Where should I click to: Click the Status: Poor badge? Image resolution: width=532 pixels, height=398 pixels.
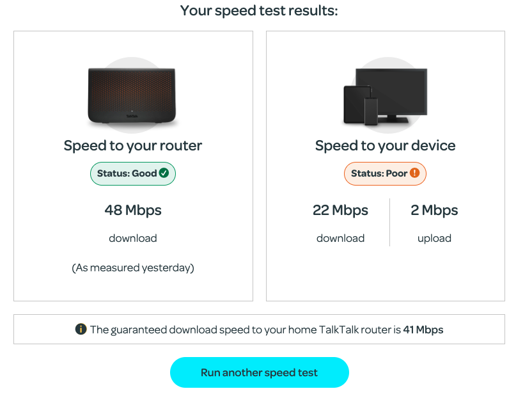tap(385, 173)
